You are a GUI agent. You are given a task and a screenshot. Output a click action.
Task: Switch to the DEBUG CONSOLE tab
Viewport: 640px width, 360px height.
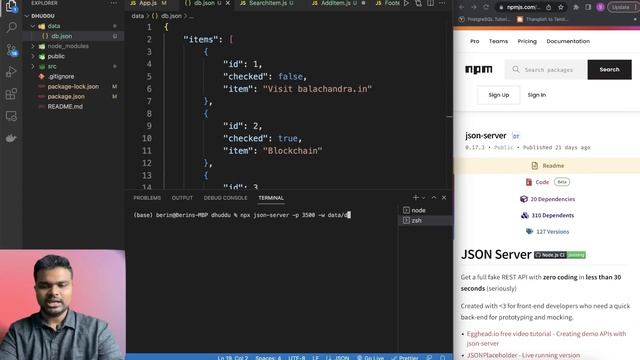point(225,198)
